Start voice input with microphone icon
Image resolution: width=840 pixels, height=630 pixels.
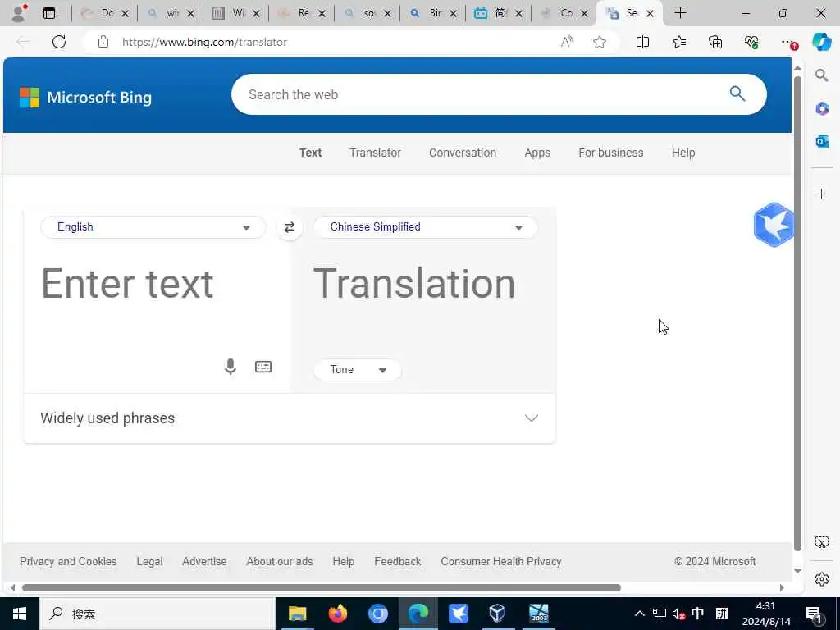pyautogui.click(x=231, y=367)
